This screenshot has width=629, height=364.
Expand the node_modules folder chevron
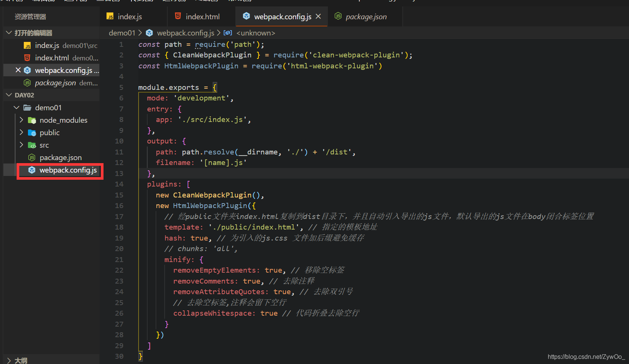click(21, 120)
